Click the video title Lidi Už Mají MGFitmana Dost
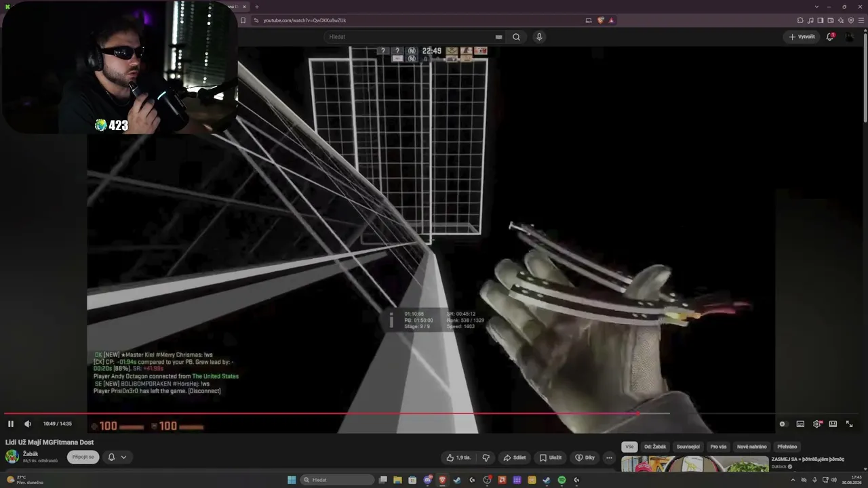The width and height of the screenshot is (868, 488). click(x=50, y=442)
